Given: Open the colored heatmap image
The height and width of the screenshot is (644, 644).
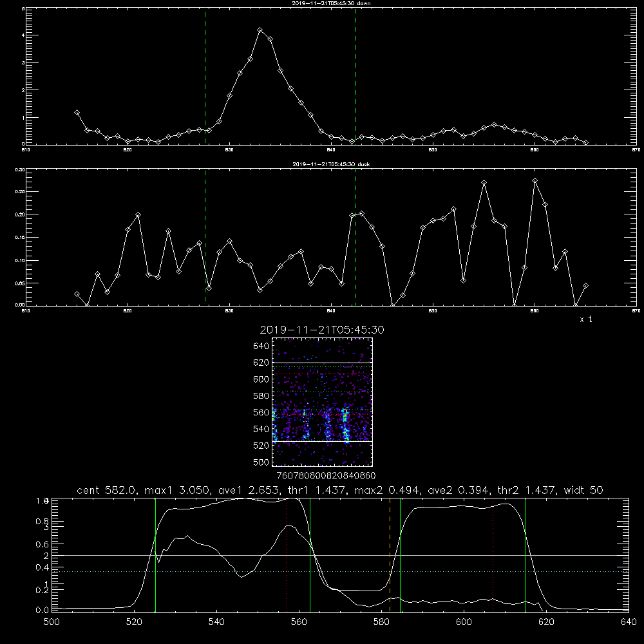Looking at the screenshot, I should pos(322,402).
